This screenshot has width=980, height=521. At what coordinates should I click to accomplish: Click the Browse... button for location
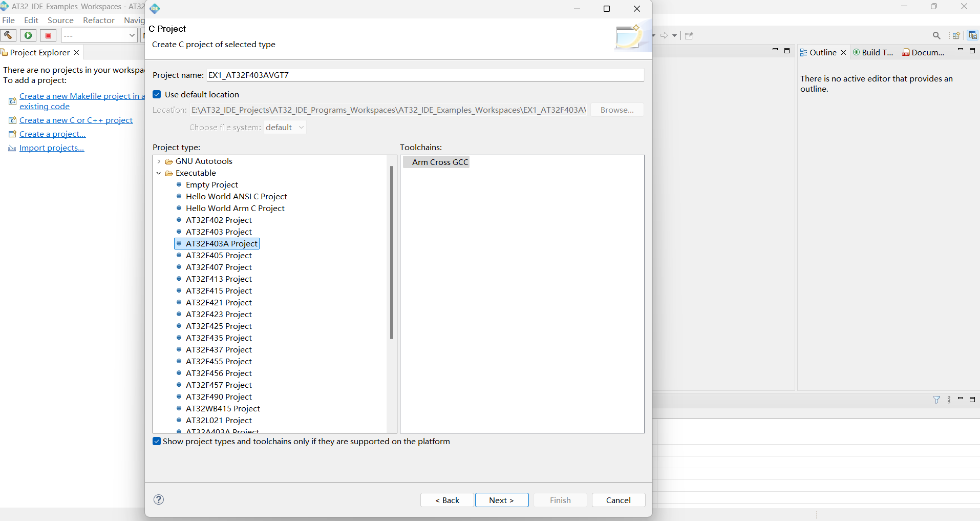tap(617, 110)
